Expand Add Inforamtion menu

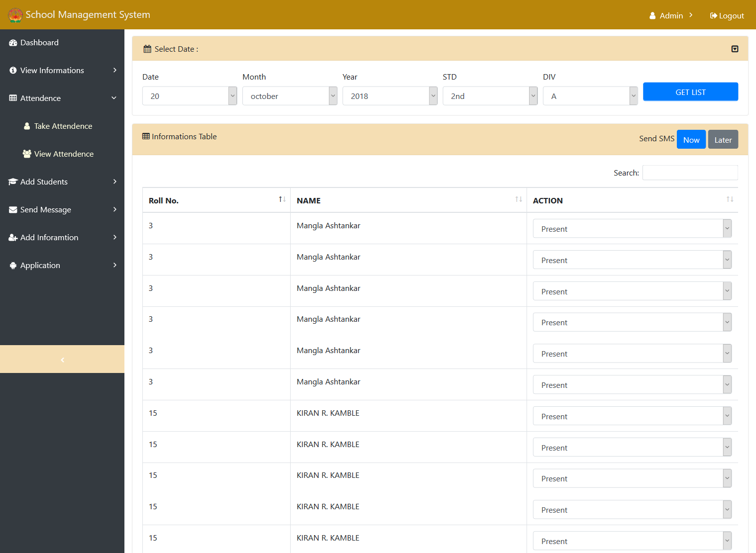(62, 238)
